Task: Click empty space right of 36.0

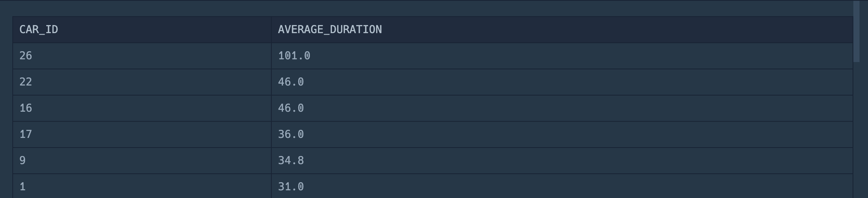Action: coord(578,134)
